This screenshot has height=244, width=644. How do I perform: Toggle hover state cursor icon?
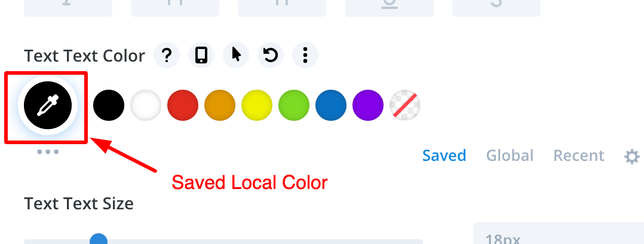click(x=236, y=55)
